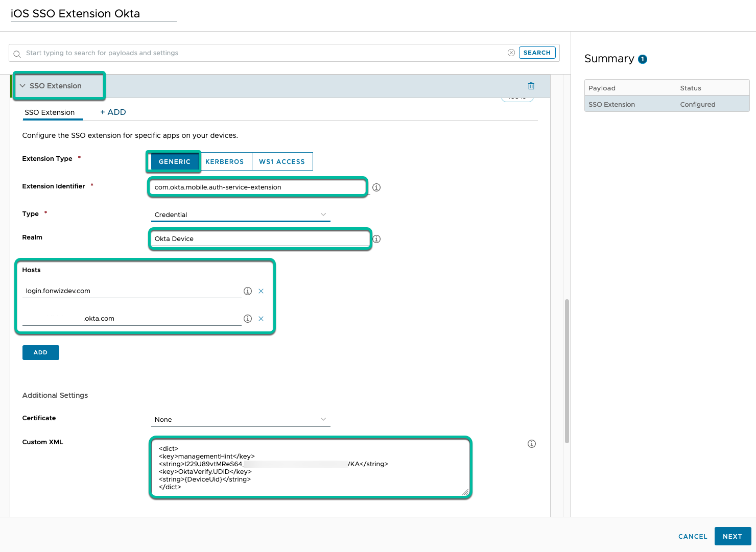Click info icon beside Extension Identifier
756x552 pixels.
(x=376, y=187)
